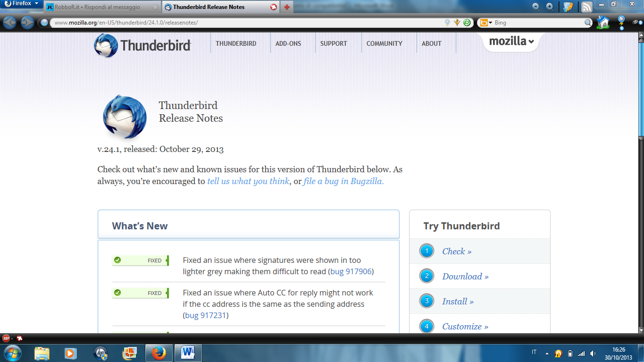The image size is (644, 362).
Task: Click the site identity globe icon in address bar
Action: 44,23
